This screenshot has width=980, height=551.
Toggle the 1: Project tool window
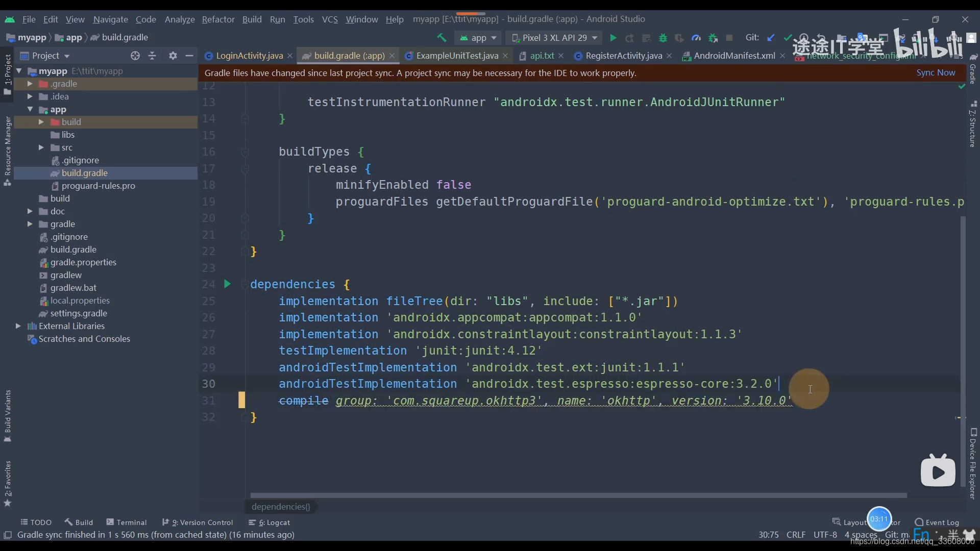point(8,74)
